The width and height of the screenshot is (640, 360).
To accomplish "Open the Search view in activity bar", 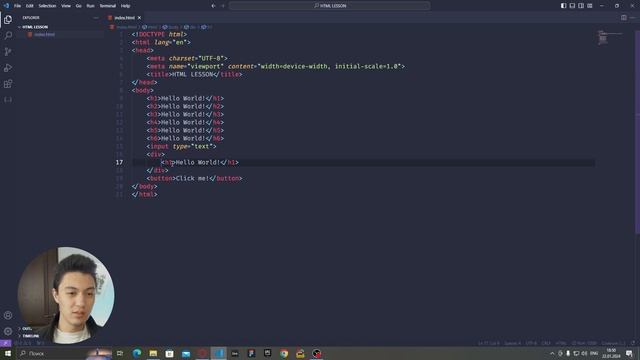I will click(x=8, y=36).
